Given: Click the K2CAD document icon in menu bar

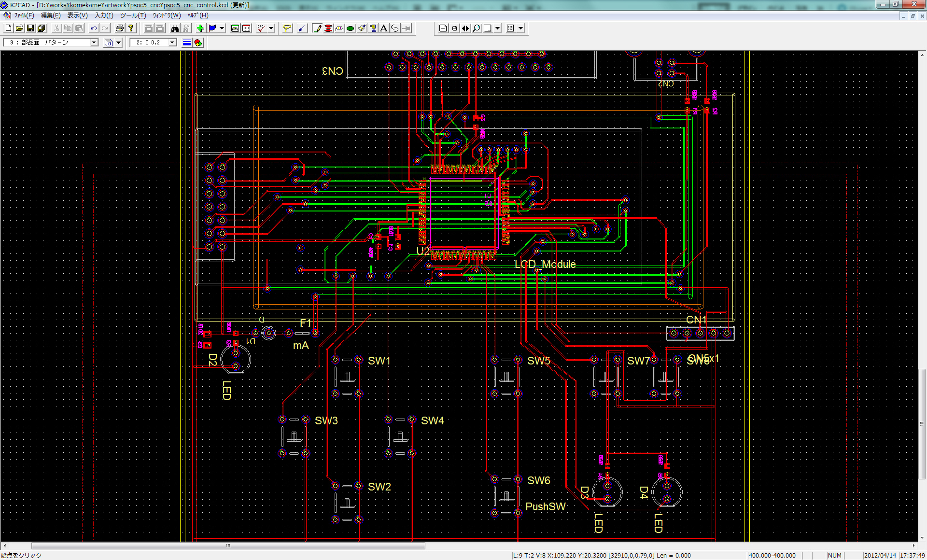Looking at the screenshot, I should (x=7, y=15).
